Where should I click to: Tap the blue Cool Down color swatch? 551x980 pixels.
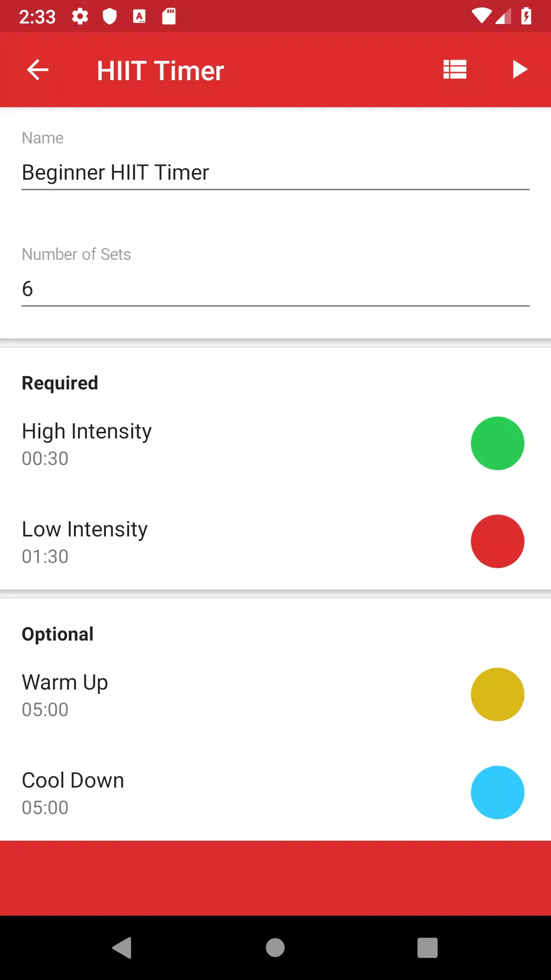tap(497, 792)
